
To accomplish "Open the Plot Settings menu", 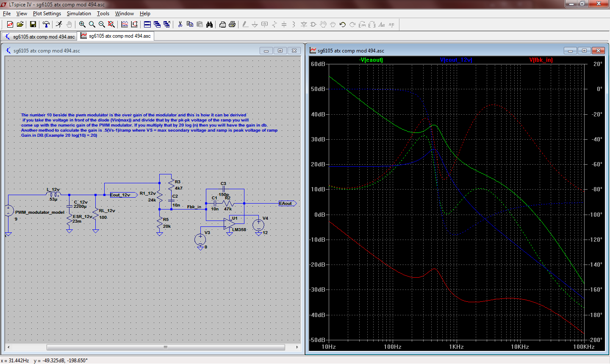I will [x=47, y=14].
